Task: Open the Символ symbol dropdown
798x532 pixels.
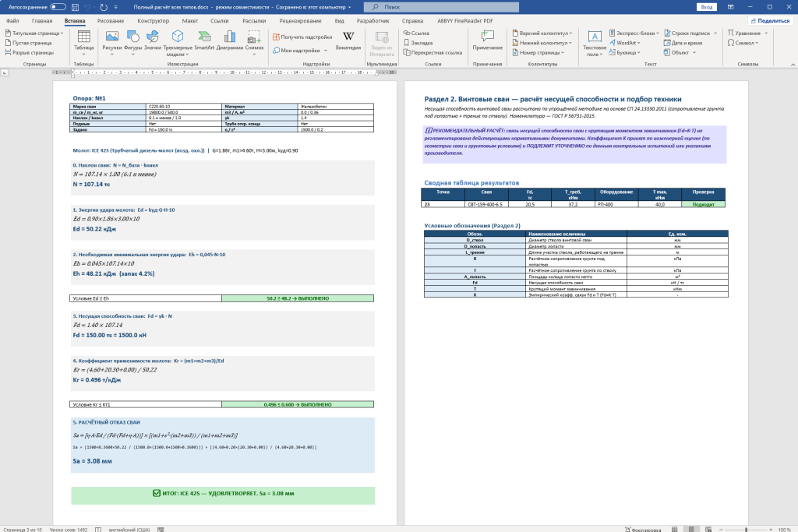Action: 743,43
